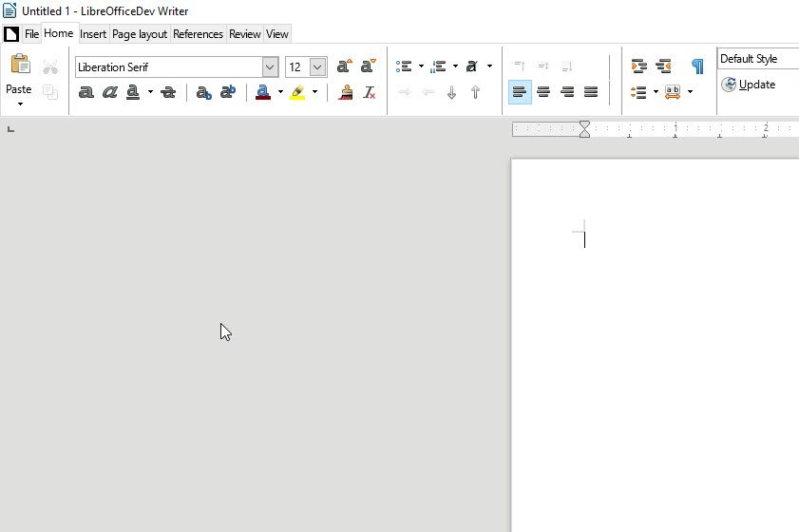Click the Increase Indent icon
The image size is (799, 532).
[x=639, y=66]
